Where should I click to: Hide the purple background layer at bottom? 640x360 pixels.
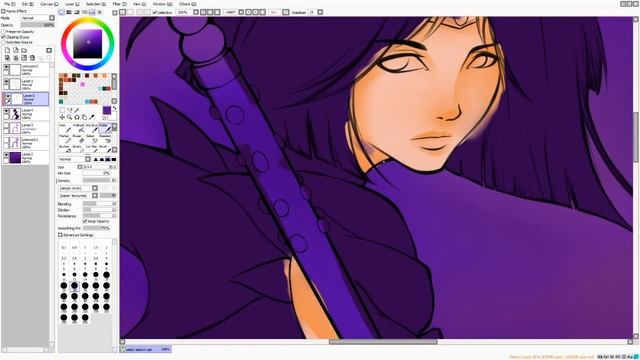6,156
